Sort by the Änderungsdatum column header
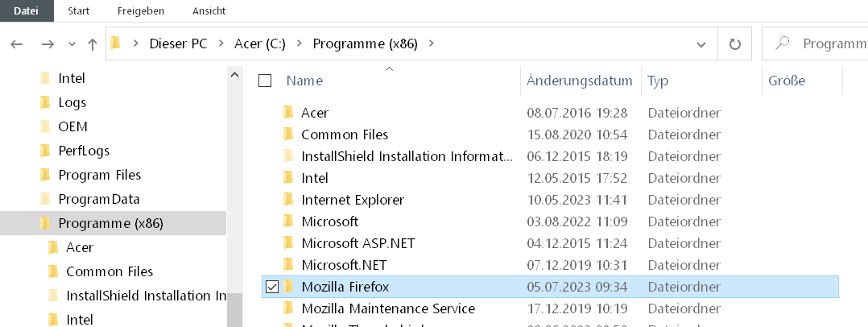The width and height of the screenshot is (868, 327). pos(579,81)
